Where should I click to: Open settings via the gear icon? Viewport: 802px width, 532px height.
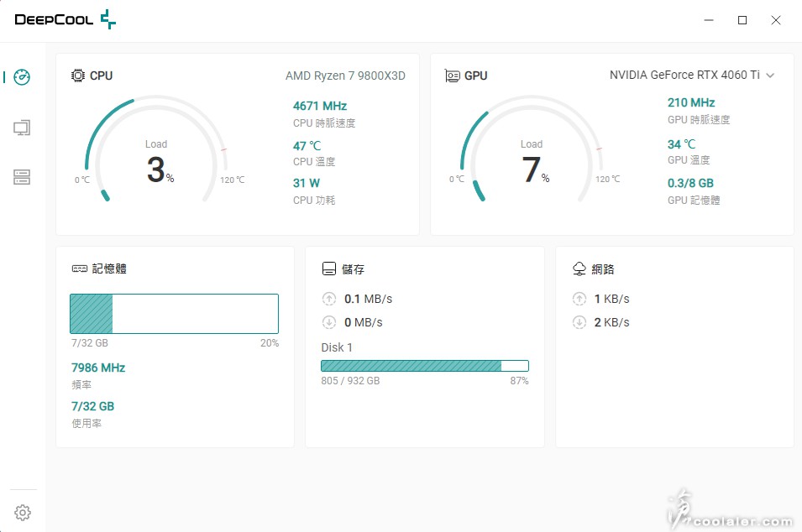click(x=23, y=512)
